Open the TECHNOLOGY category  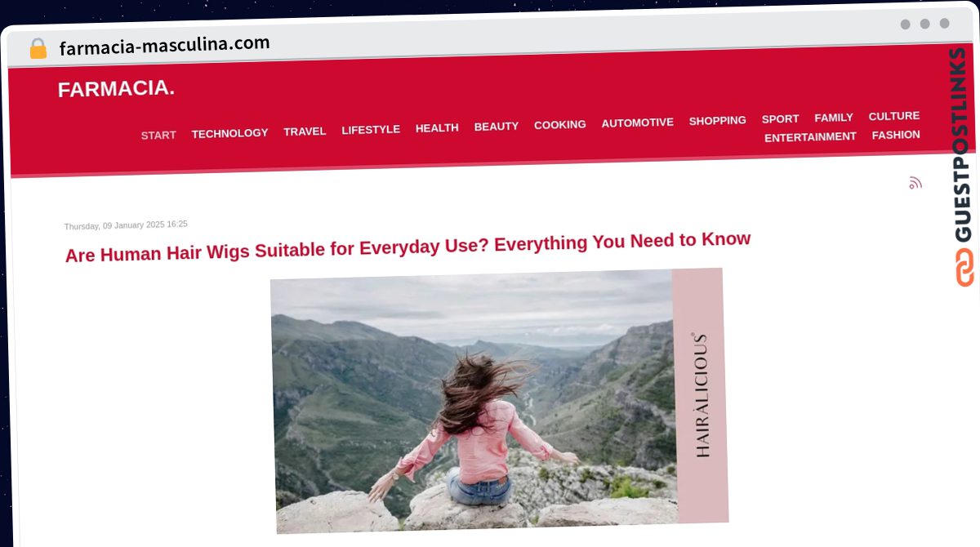(x=229, y=133)
